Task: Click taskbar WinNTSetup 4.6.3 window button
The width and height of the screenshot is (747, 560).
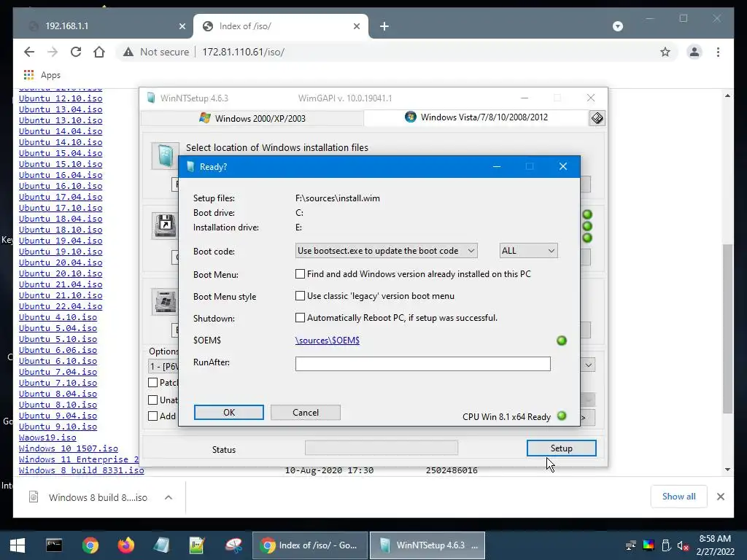Action: (427, 545)
